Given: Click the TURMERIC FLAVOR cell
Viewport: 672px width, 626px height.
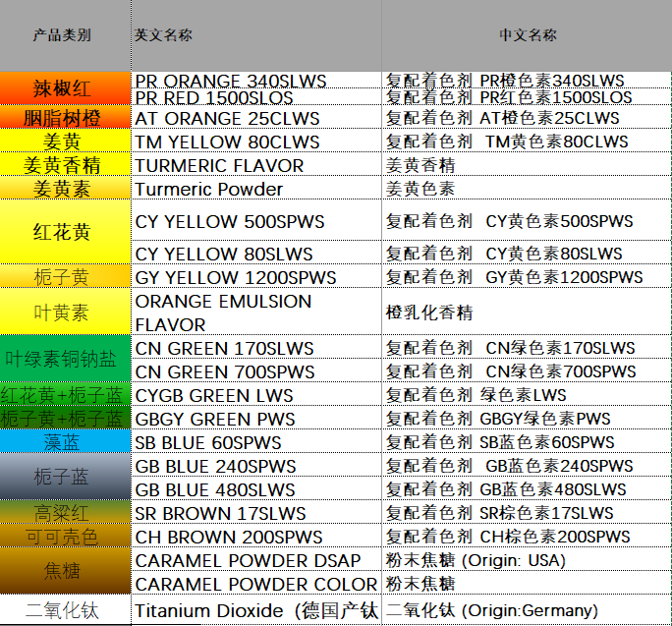Looking at the screenshot, I should coord(256,164).
